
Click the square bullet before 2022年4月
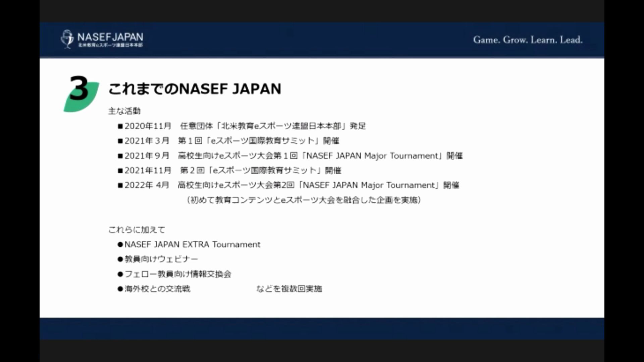point(120,185)
